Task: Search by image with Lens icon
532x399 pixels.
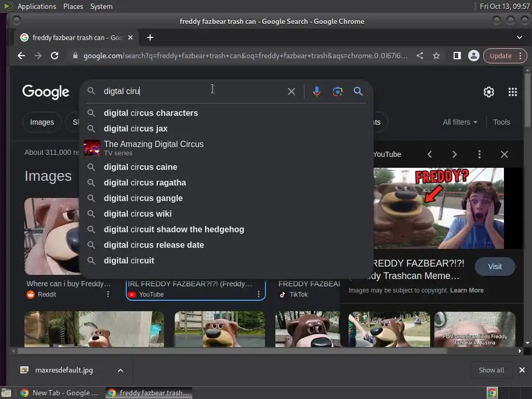Action: point(338,91)
